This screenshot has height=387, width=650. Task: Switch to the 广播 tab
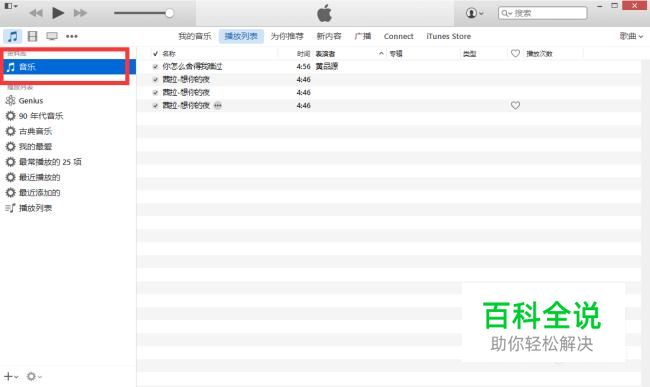(x=363, y=36)
